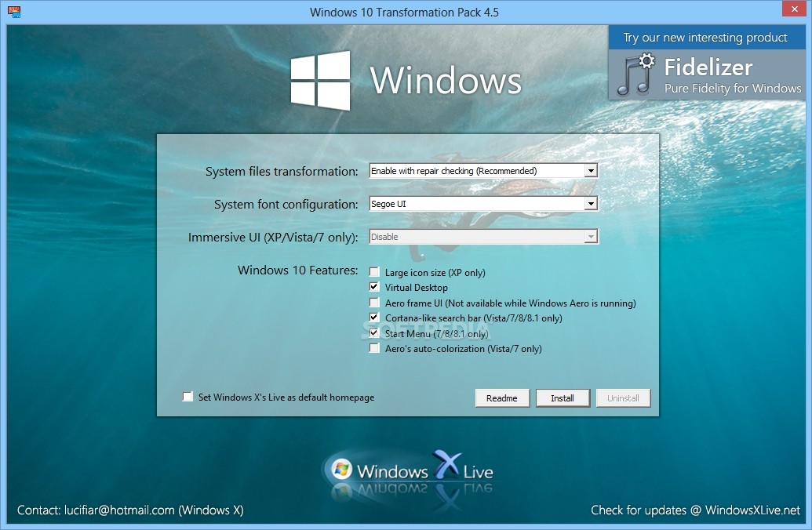Enable Aero's auto-colorization

(x=374, y=348)
